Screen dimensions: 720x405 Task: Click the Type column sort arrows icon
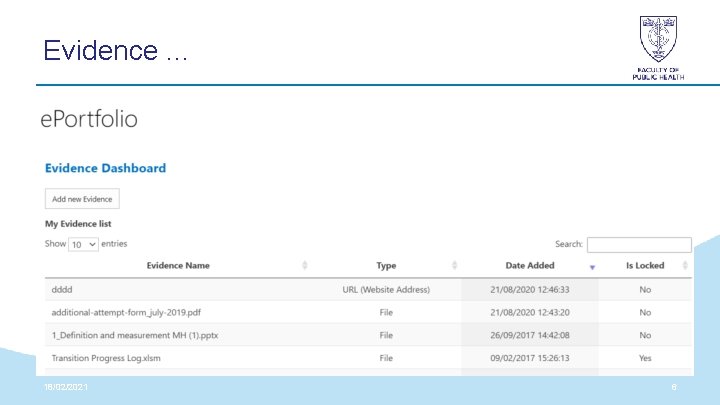tap(455, 265)
